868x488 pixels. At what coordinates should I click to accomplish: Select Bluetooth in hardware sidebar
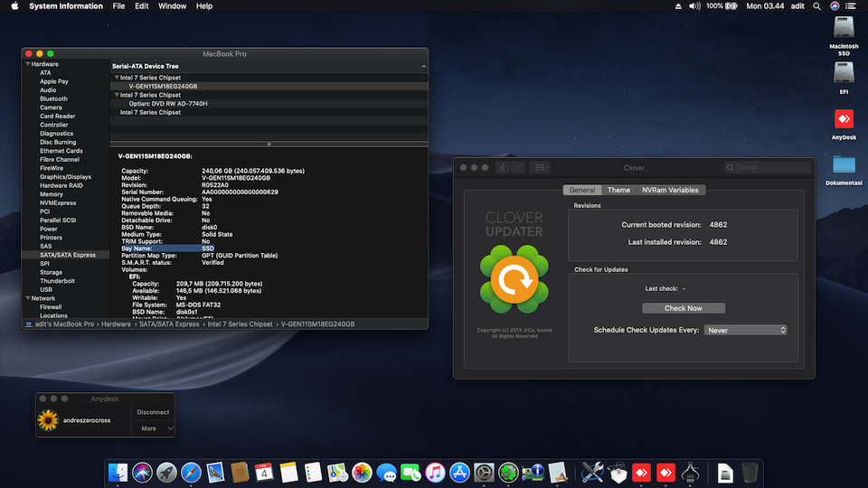pos(53,99)
